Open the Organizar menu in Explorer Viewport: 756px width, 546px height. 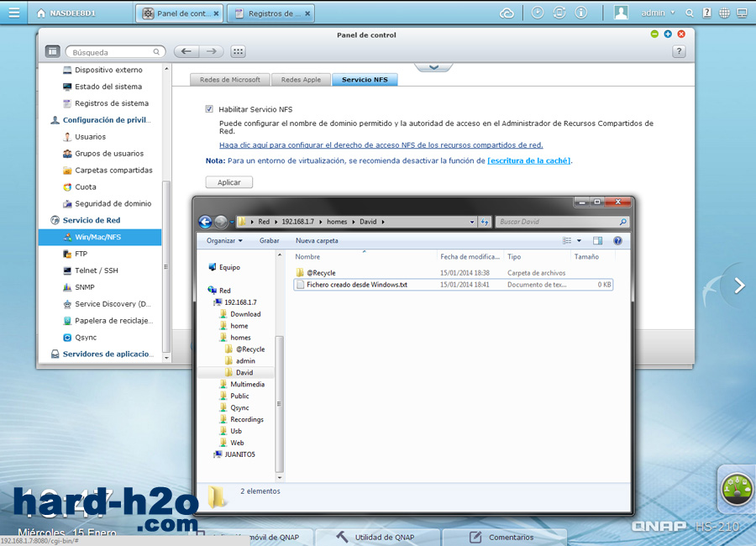click(224, 241)
